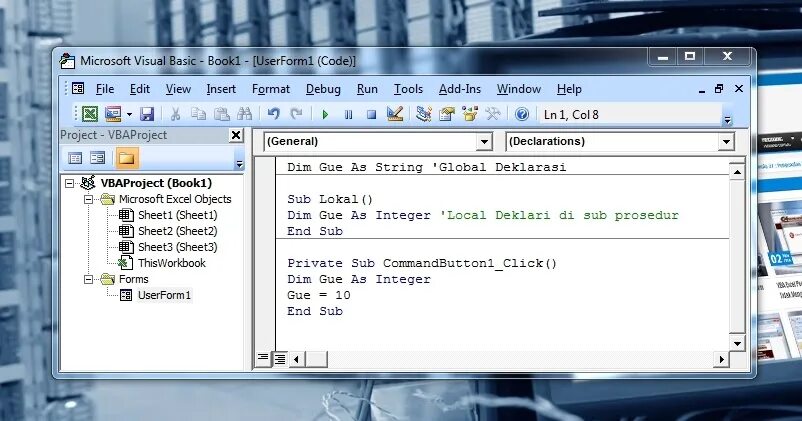Place cursor in 'Gue = 10' code line
This screenshot has width=802, height=421.
(319, 295)
